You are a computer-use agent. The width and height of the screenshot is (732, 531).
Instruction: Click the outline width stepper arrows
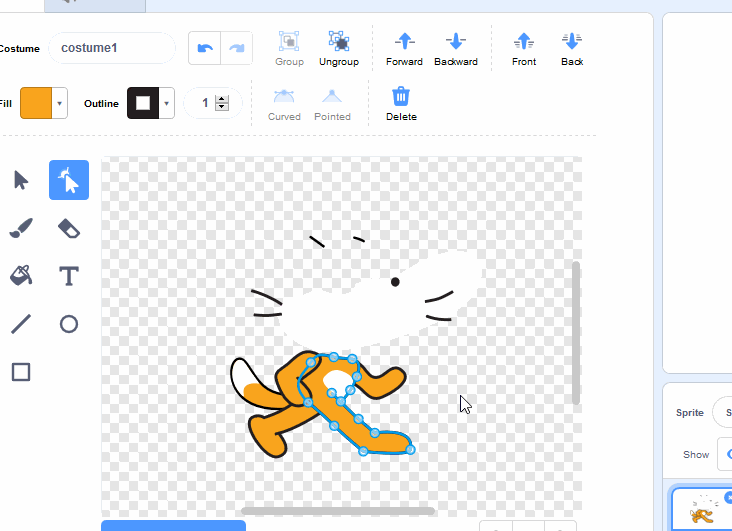pos(222,103)
